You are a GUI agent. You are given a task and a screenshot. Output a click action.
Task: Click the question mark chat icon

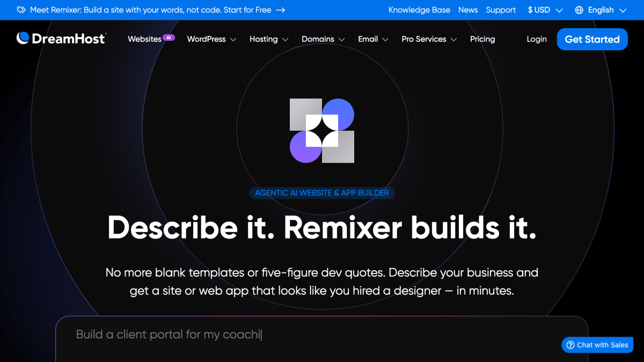click(570, 345)
